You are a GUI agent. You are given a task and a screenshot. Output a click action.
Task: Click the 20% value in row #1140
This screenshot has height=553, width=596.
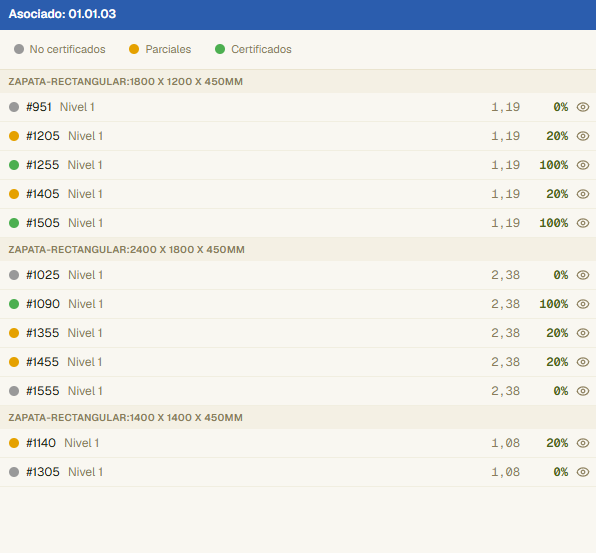557,443
